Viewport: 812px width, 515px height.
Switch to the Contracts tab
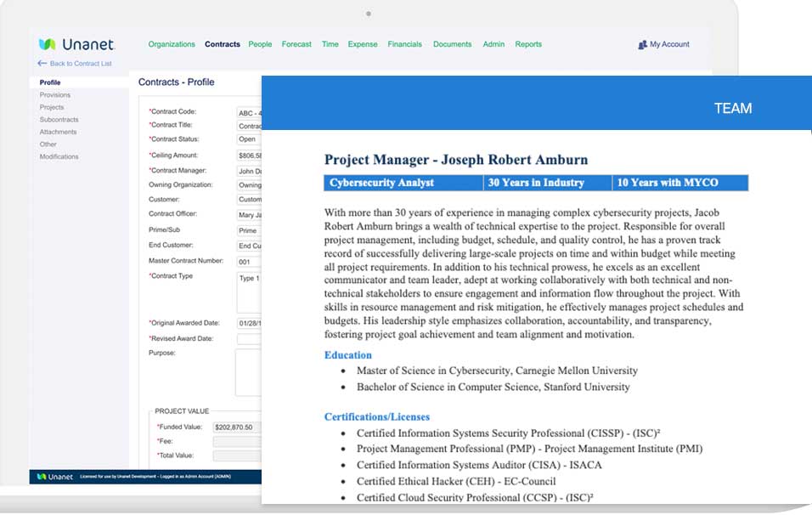(x=222, y=43)
